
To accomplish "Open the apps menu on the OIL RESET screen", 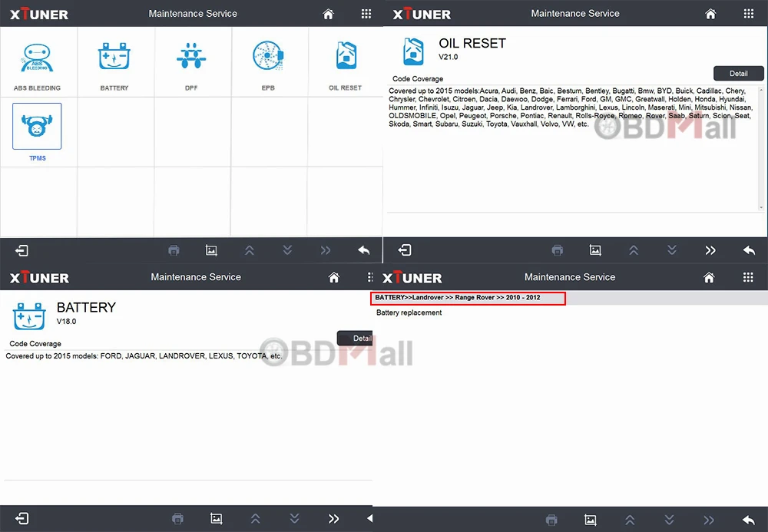I will 748,14.
